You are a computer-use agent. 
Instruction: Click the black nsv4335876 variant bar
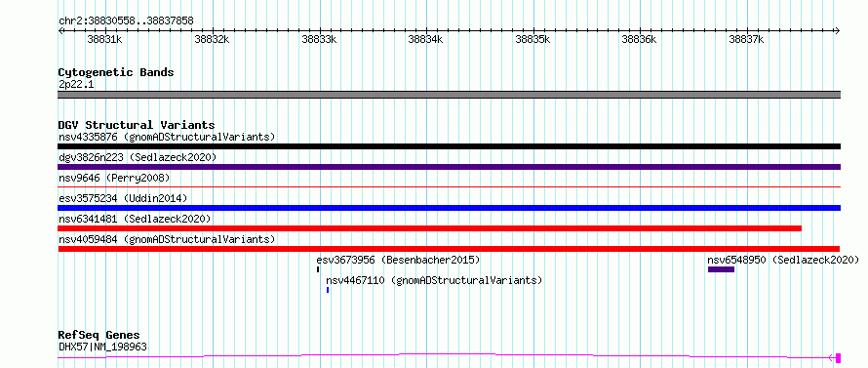(449, 146)
